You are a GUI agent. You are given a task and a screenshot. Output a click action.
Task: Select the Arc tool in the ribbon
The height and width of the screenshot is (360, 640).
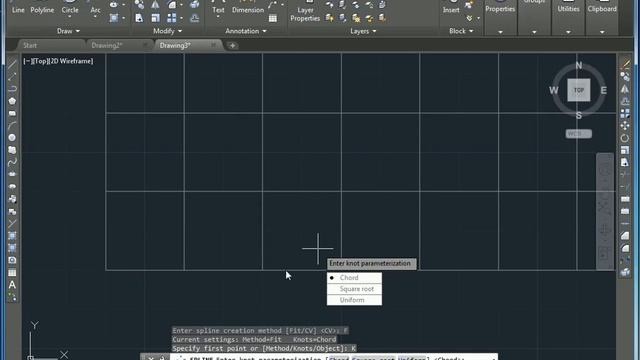(95, 8)
